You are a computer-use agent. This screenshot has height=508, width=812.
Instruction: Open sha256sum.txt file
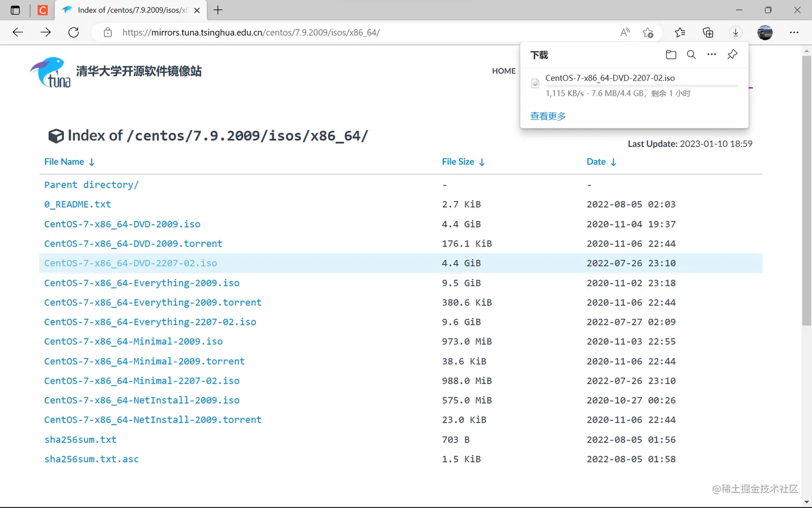click(x=80, y=440)
